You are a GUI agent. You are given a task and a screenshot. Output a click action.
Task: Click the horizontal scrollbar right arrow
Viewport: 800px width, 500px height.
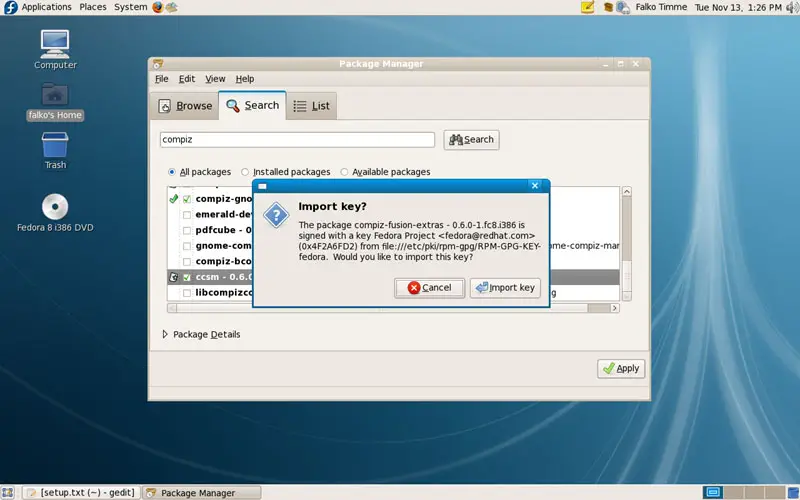click(615, 308)
